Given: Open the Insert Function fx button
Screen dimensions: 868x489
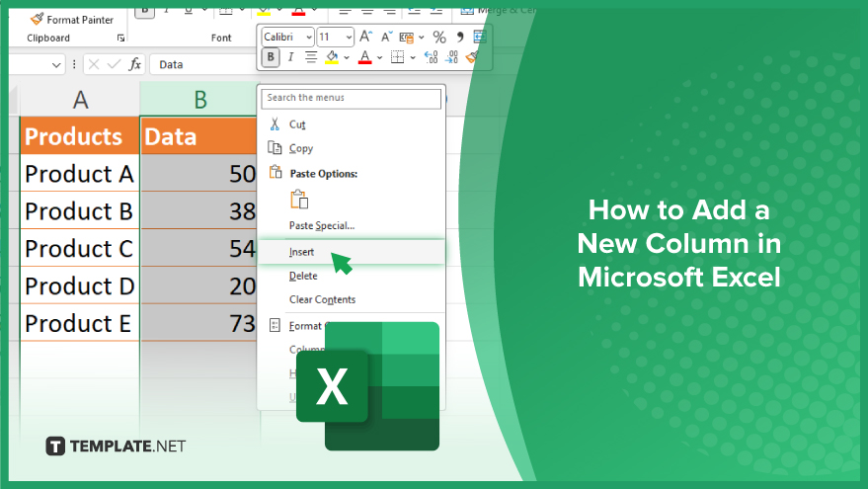Looking at the screenshot, I should tap(134, 64).
